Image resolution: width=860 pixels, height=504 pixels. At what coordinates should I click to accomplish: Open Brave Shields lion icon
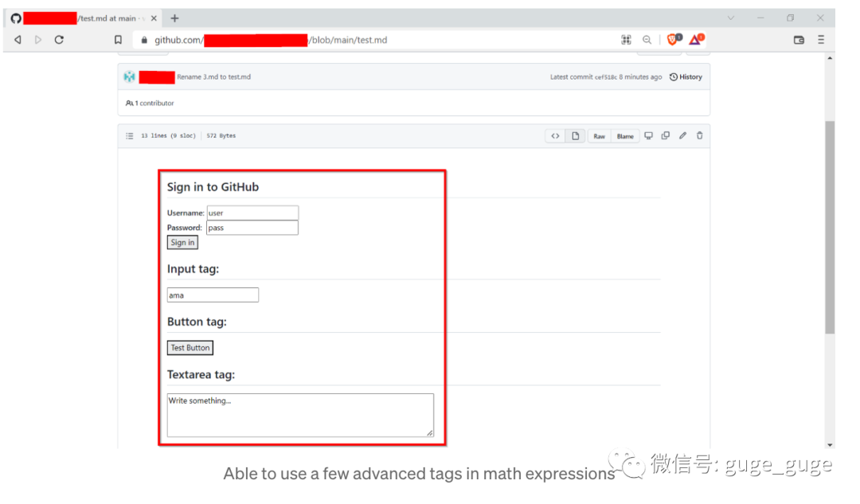click(674, 39)
